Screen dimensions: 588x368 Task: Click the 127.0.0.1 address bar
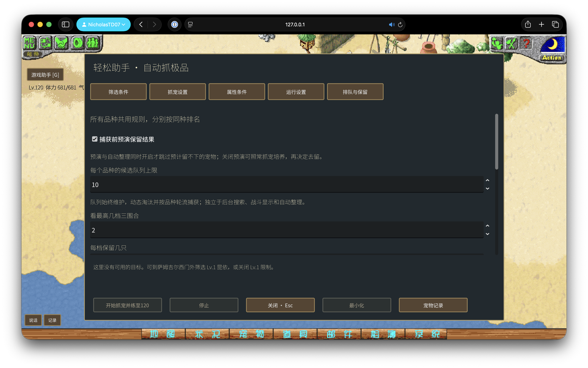click(x=295, y=24)
